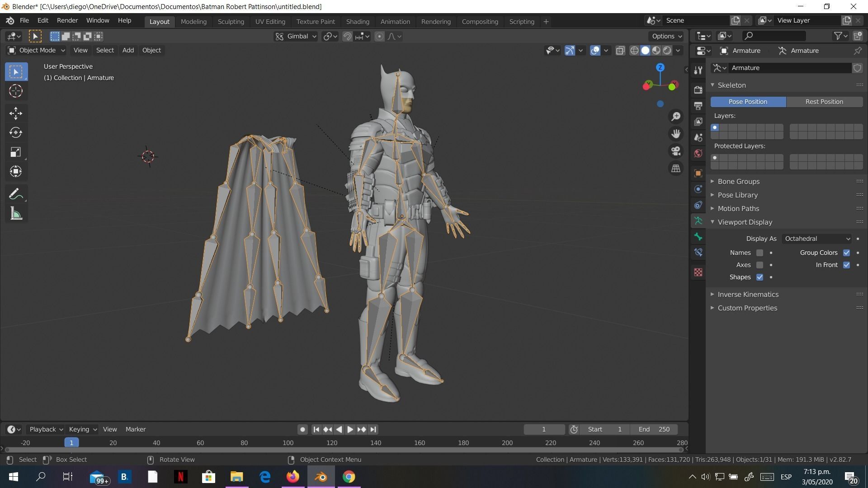Click the zoom view magnifier icon
Image resolution: width=868 pixels, height=488 pixels.
click(x=676, y=117)
